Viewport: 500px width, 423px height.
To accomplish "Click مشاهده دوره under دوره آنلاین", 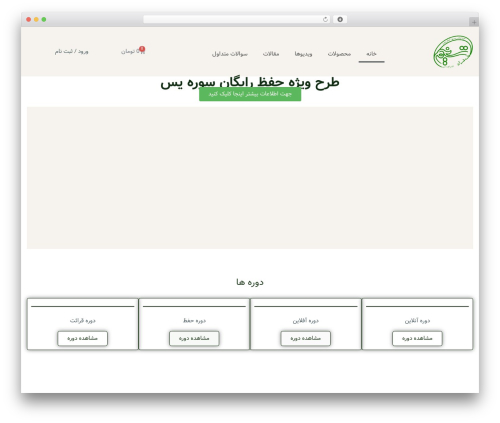I will pos(417,338).
